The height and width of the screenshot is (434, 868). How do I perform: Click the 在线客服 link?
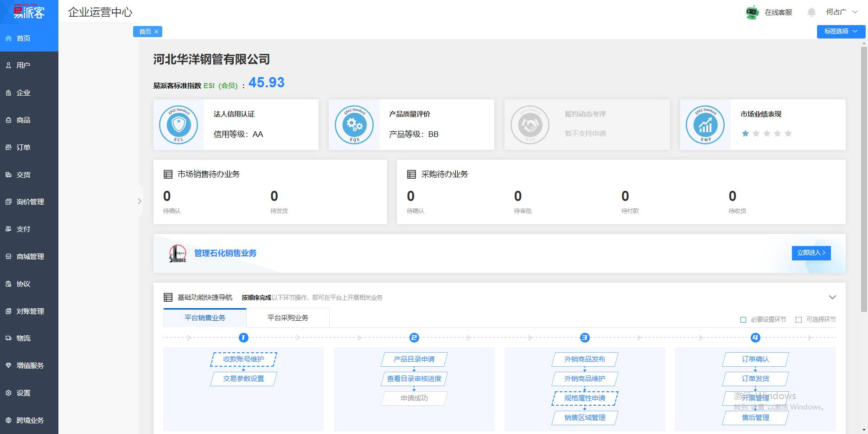(779, 13)
